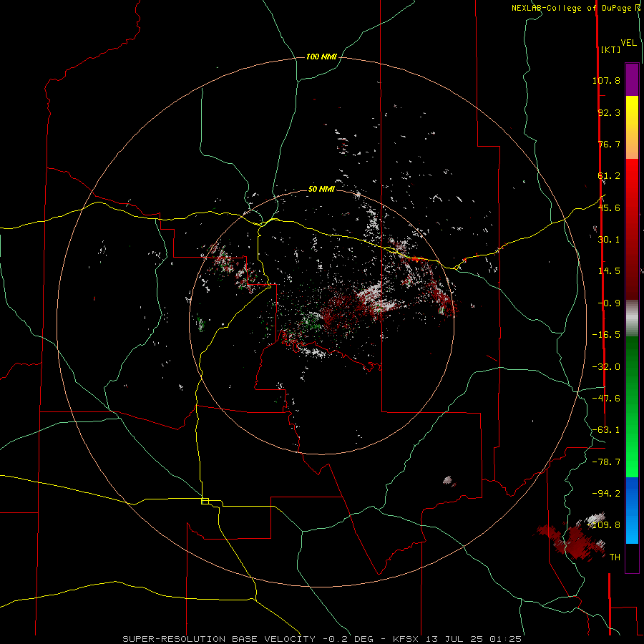The image size is (644, 644).
Task: Click the 14.5 legend value
Action: pos(609,271)
